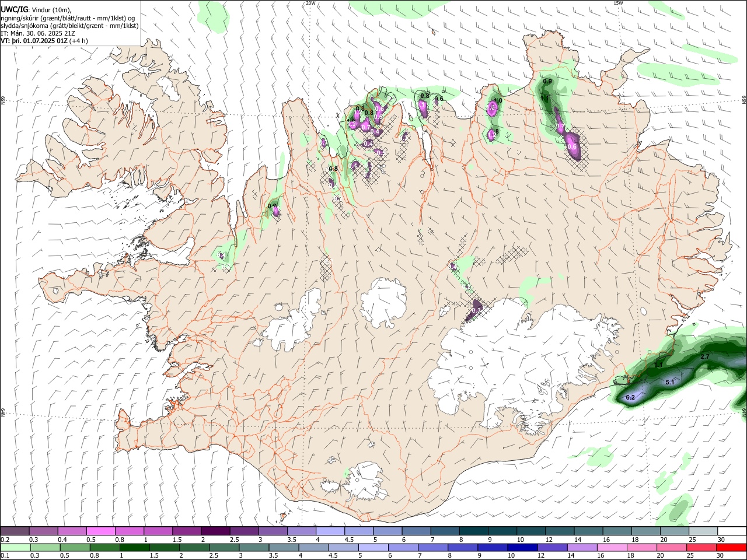Click the title text 'UWC/IG: Vindur (10m),'
Screen dimensions: 747x560
36,10
